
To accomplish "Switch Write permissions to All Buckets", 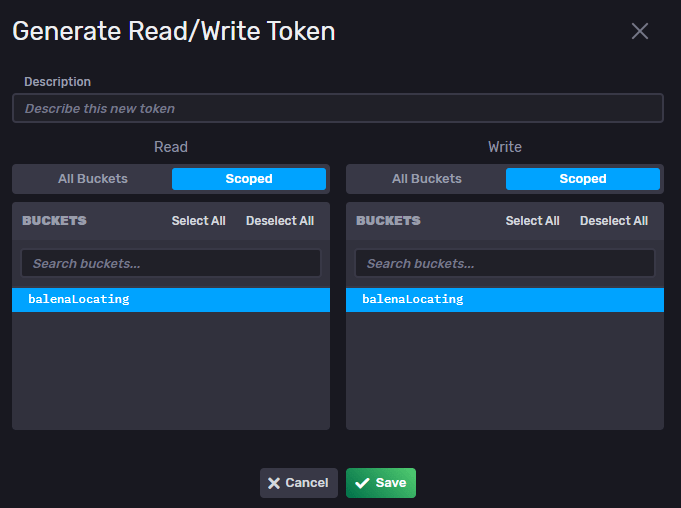I will [427, 179].
